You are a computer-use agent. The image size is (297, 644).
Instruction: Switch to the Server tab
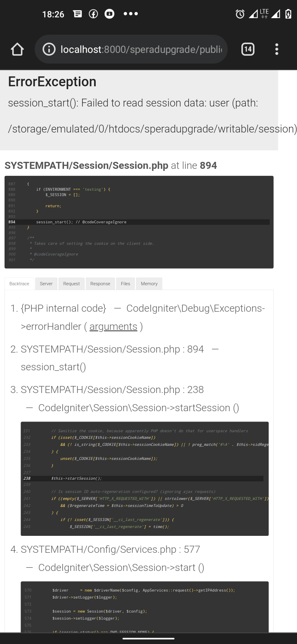click(46, 284)
